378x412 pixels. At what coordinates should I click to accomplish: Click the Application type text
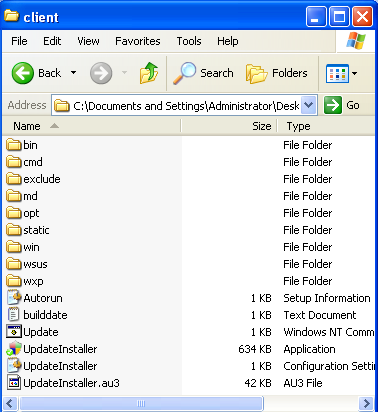point(309,349)
